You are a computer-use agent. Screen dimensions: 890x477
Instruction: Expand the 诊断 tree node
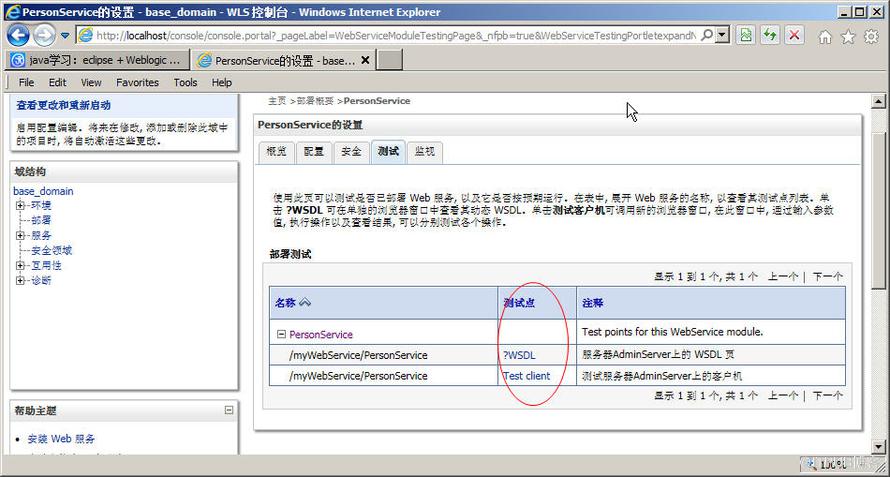coord(20,281)
